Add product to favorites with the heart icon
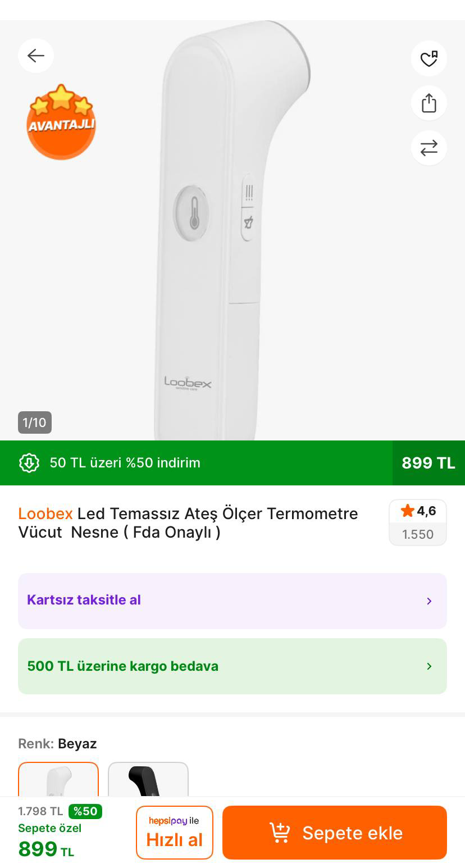This screenshot has height=868, width=465. tap(429, 58)
